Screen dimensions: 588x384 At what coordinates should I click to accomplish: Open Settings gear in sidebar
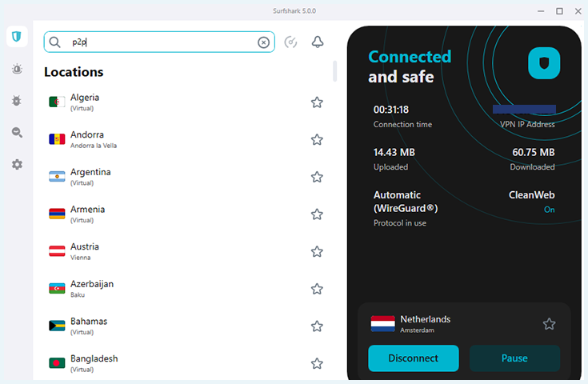[x=17, y=165]
